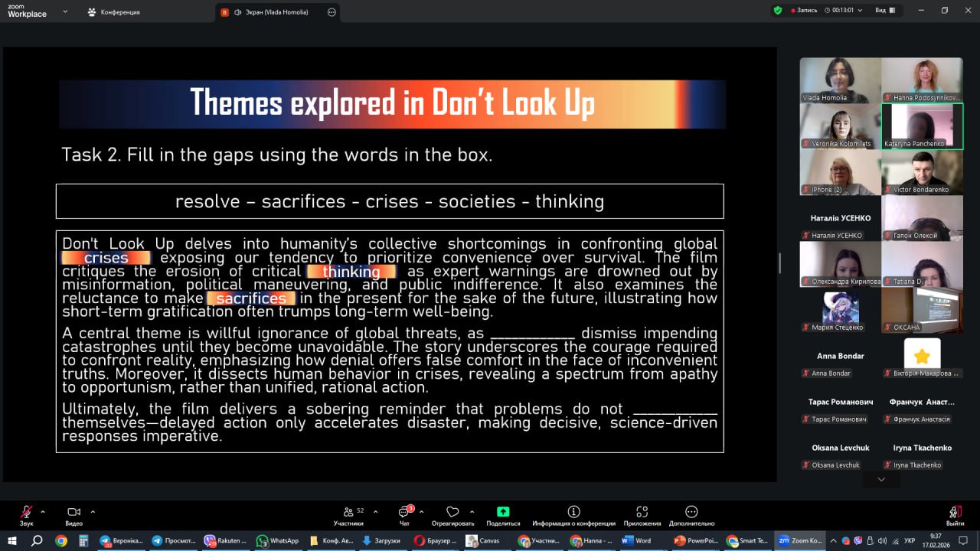Screen dimensions: 980x551
Task: Toggle the camera with the Видео button
Action: pyautogui.click(x=73, y=512)
